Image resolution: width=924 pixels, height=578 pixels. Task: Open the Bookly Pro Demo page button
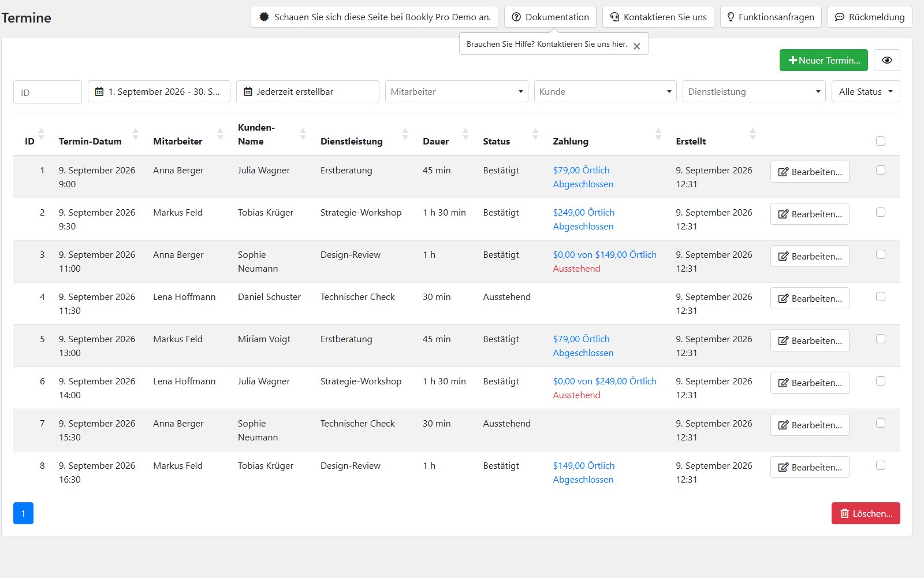click(375, 17)
